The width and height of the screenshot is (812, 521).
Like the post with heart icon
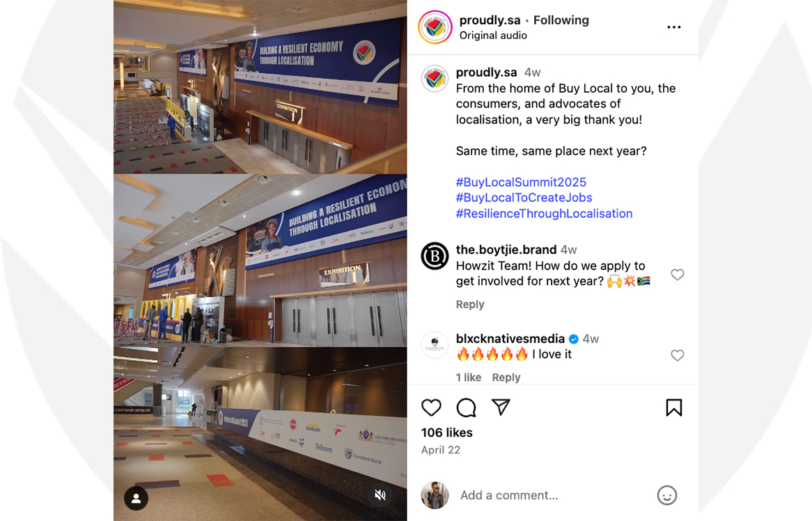pyautogui.click(x=431, y=407)
